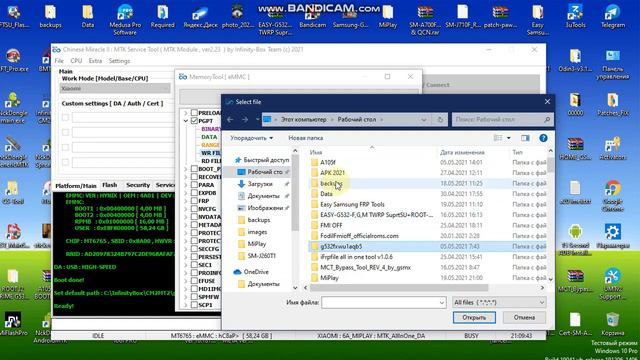Tick the PARA partition checkbox
The width and height of the screenshot is (640, 360).
tap(194, 185)
